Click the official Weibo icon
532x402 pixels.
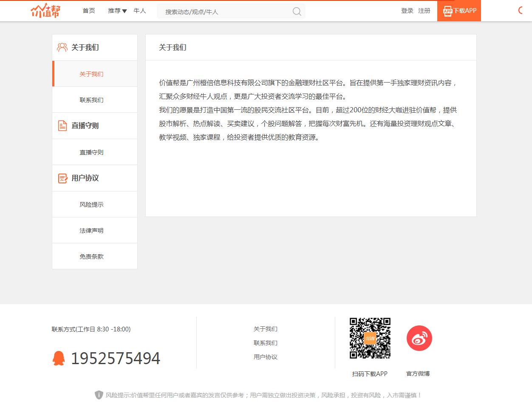pos(419,338)
